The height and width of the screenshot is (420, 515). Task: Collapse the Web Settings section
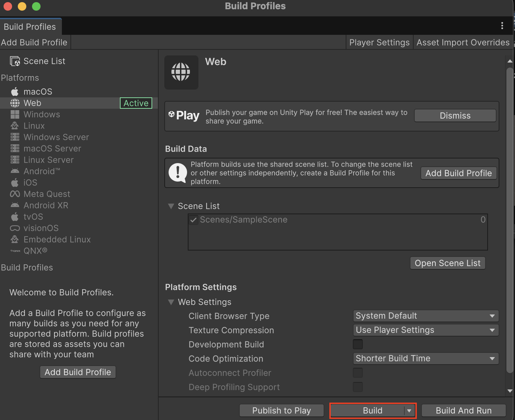coord(171,302)
